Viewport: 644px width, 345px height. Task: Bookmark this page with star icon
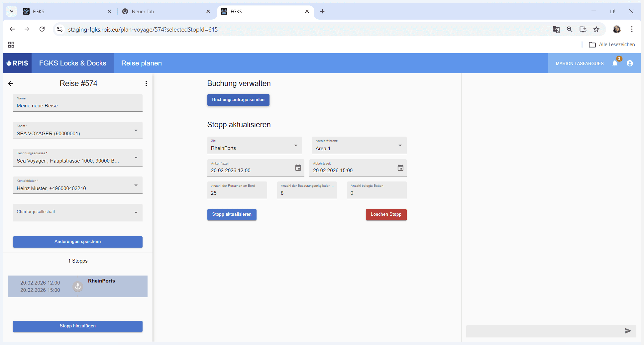(596, 29)
